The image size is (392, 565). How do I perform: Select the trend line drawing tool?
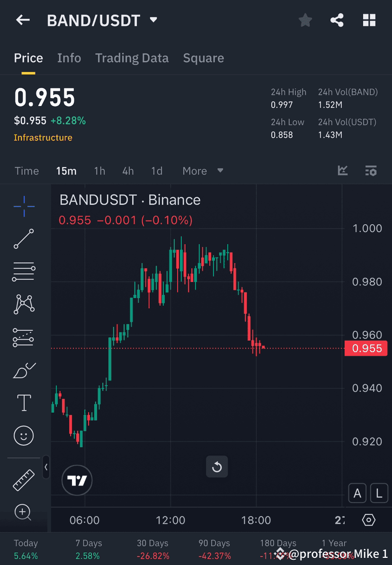(22, 239)
